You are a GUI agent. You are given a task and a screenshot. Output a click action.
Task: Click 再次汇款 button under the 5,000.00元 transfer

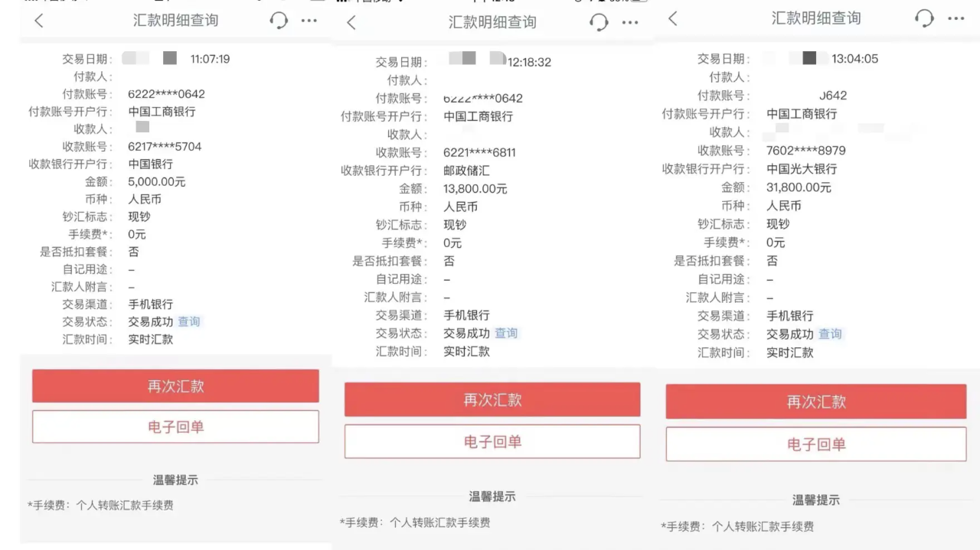pyautogui.click(x=175, y=386)
